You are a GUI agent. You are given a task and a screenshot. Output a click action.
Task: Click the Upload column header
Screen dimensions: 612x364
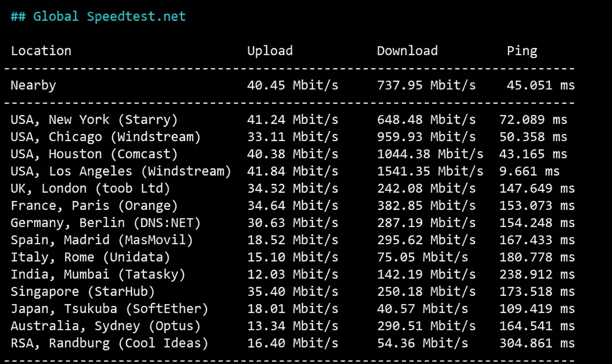[270, 51]
